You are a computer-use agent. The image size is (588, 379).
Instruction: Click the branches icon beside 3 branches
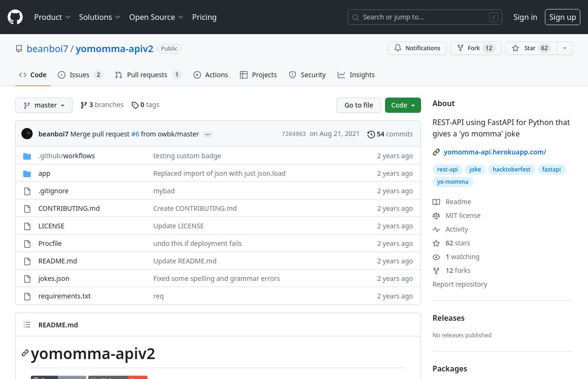[x=84, y=105]
